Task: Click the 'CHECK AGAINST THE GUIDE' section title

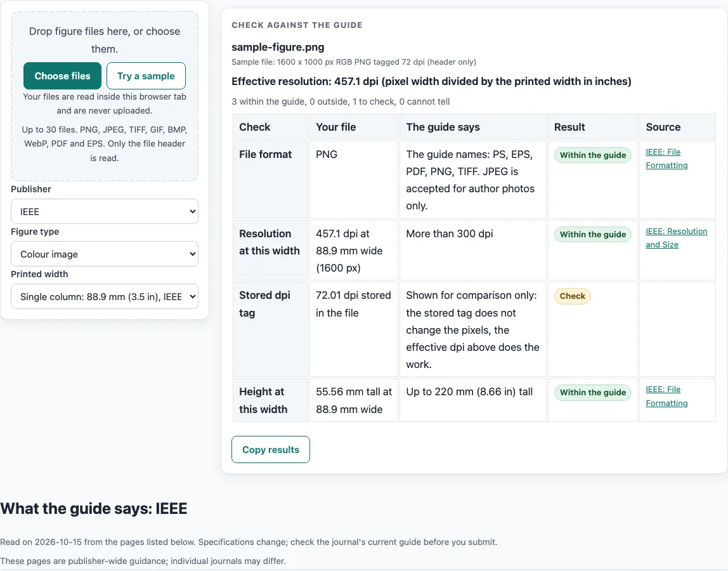Action: click(x=297, y=25)
